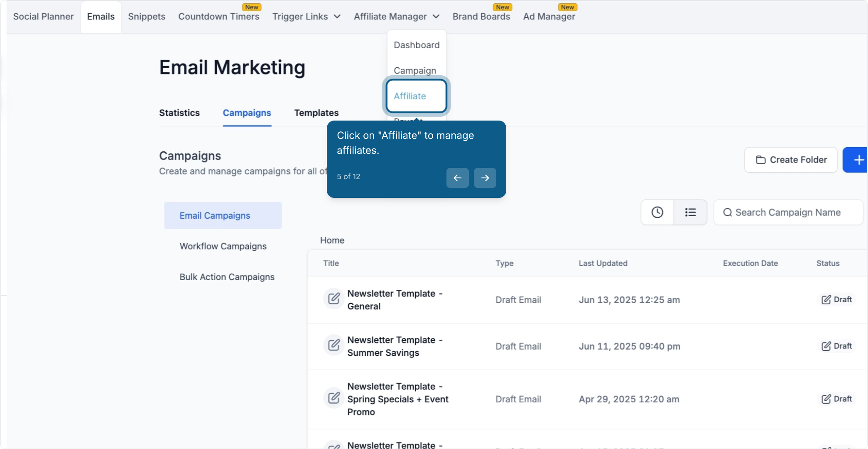Open the Social Planner tab
Image resolution: width=868 pixels, height=449 pixels.
(43, 17)
